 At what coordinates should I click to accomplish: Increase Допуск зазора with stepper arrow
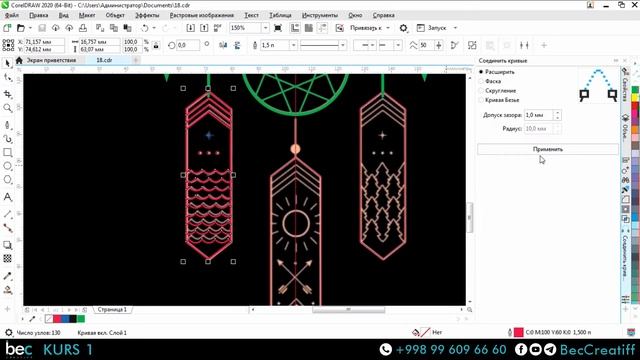558,113
